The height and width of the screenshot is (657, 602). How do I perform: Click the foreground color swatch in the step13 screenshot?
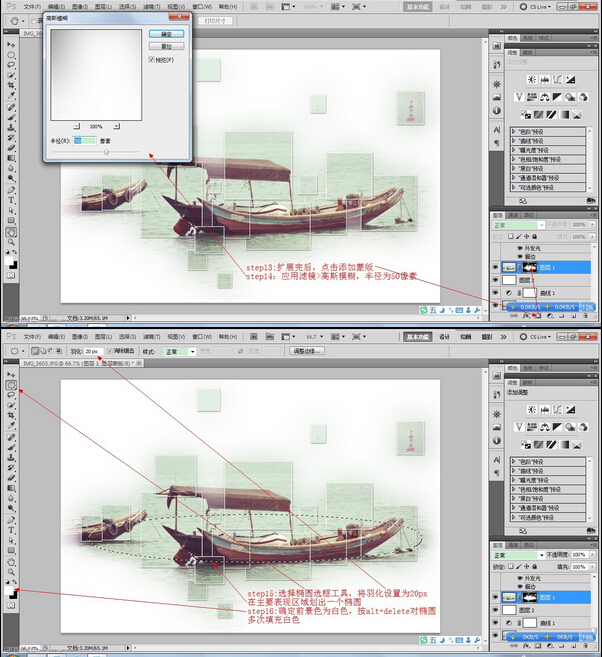(x=9, y=261)
